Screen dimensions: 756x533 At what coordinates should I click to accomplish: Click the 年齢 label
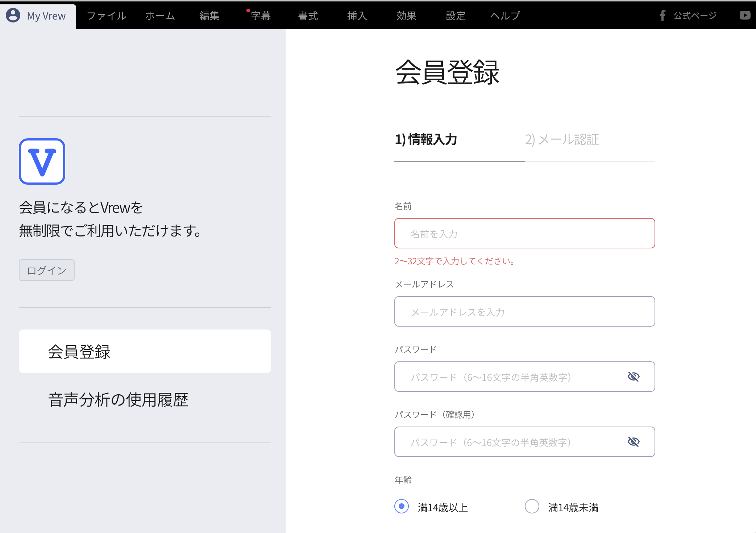(x=403, y=480)
